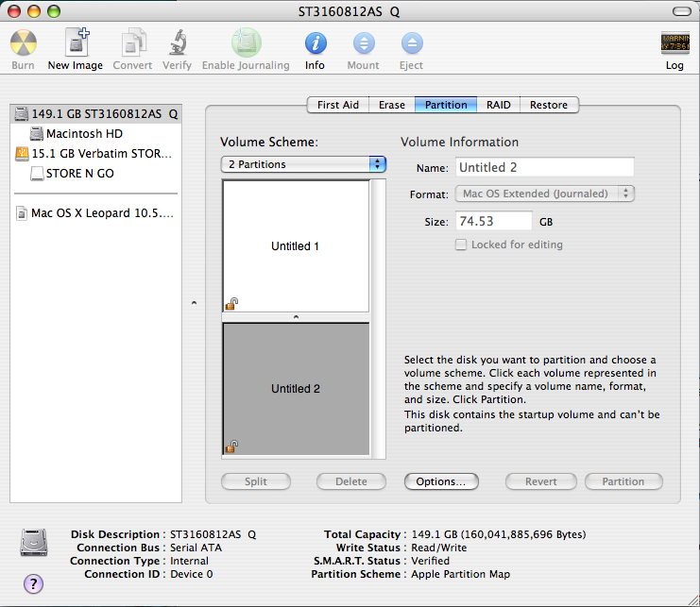Click the Name field containing Untitled 2
700x607 pixels.
click(545, 167)
